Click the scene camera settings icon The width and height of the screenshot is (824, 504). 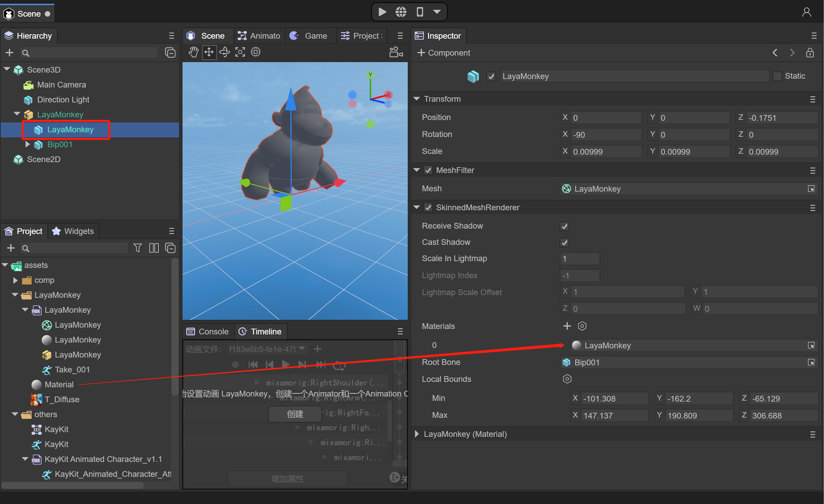[396, 52]
